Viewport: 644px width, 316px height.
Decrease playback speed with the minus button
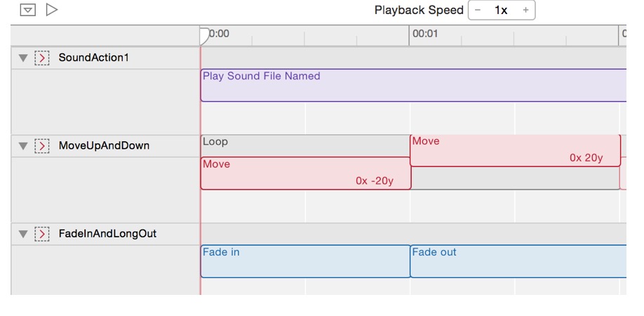coord(478,11)
